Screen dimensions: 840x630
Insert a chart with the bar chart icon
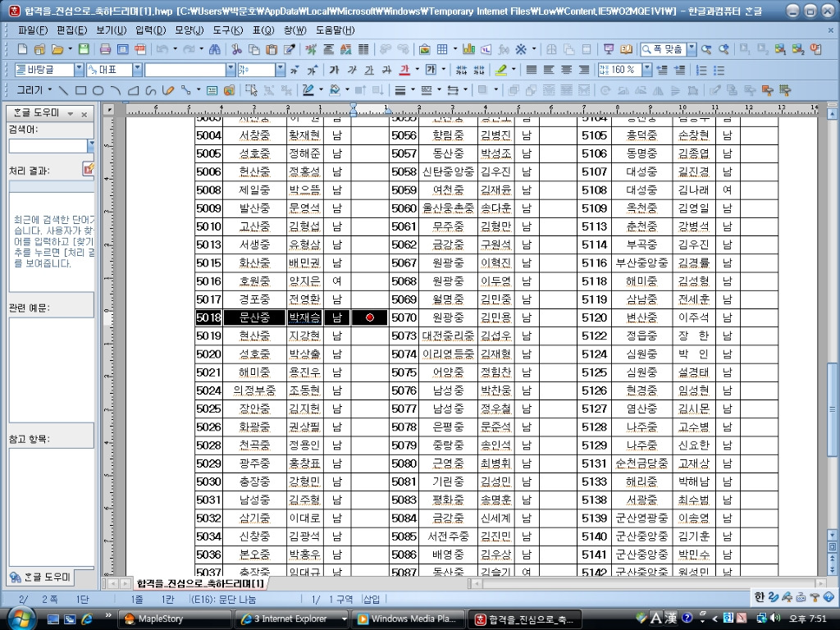click(x=468, y=49)
